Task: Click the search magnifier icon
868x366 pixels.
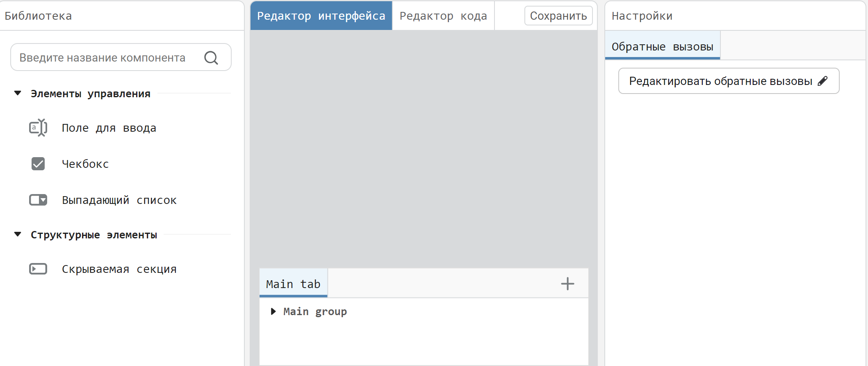Action: (211, 58)
